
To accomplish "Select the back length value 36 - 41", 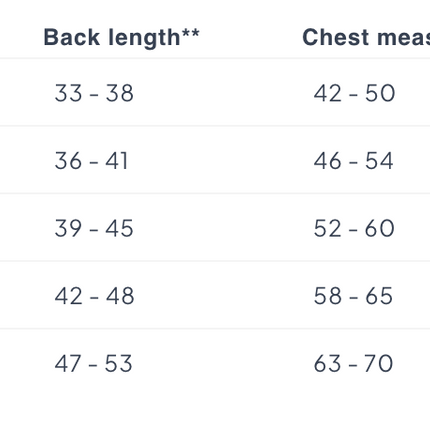I will (x=91, y=161).
